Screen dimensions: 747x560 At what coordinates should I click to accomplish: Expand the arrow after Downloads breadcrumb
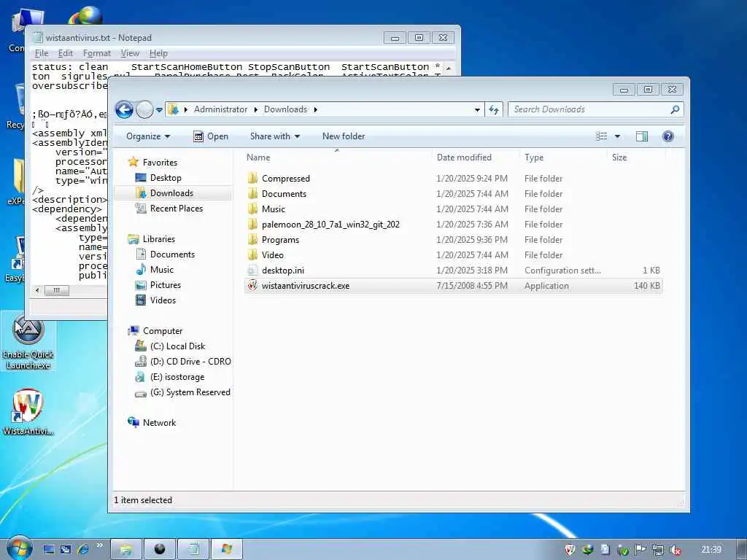(315, 109)
